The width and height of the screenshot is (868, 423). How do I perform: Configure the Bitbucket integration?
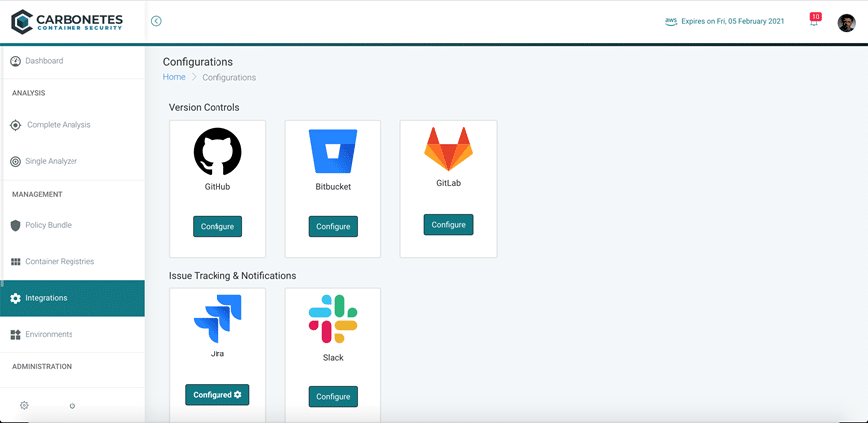tap(333, 227)
